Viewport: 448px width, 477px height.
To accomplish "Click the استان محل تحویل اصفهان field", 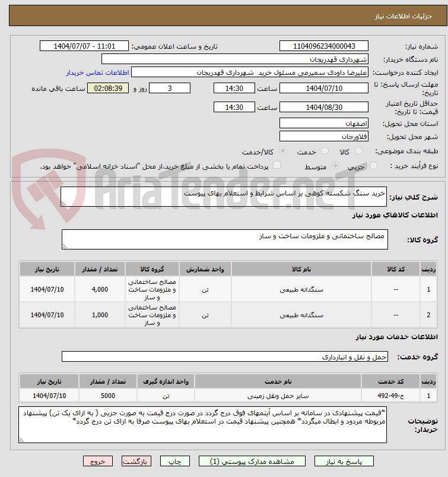I will [324, 123].
